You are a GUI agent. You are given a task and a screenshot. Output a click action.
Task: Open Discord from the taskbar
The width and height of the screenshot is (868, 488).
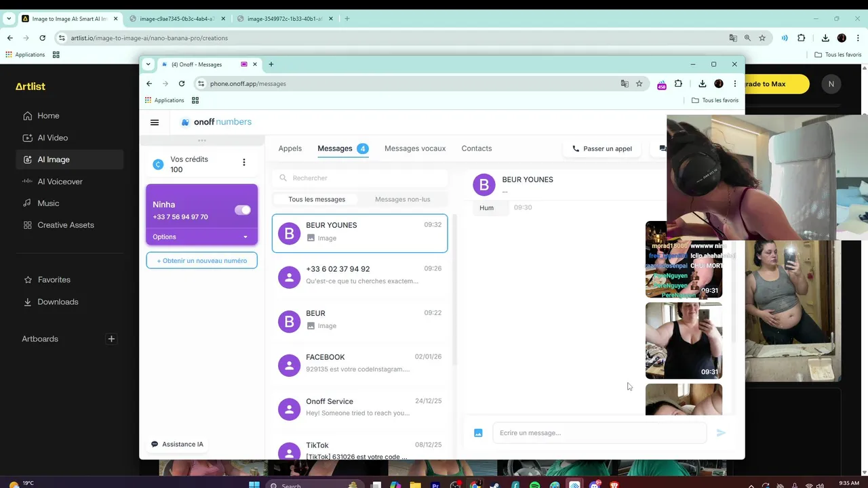point(595,485)
